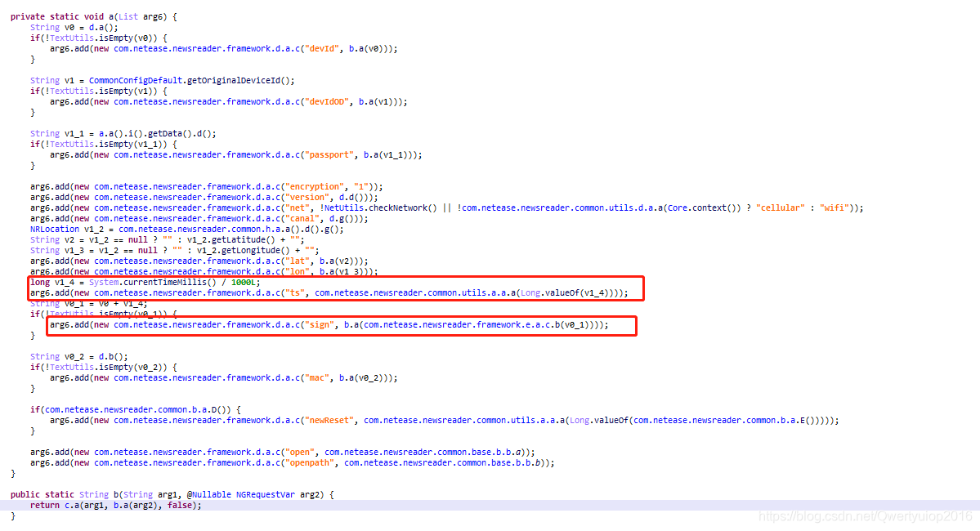The height and width of the screenshot is (531, 980).
Task: Click the "wifi" string literal
Action: [835, 208]
